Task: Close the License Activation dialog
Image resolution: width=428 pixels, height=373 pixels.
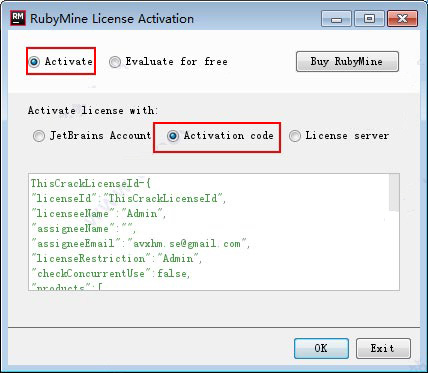Action: coord(402,19)
